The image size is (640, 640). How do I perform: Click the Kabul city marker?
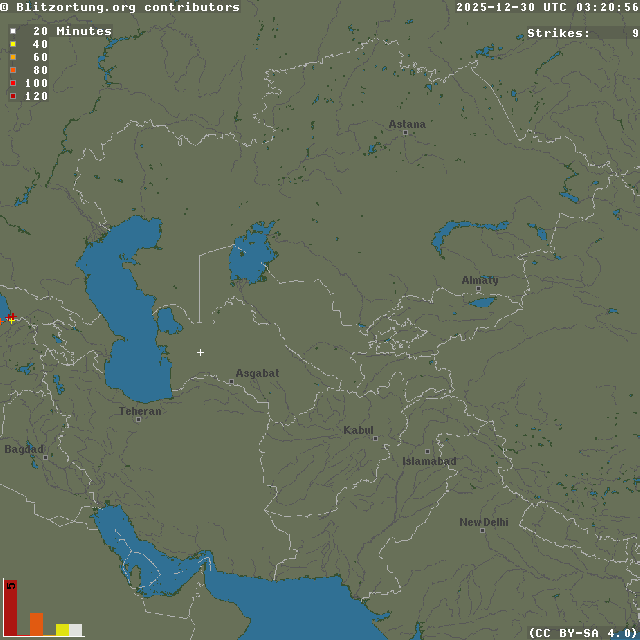[375, 438]
